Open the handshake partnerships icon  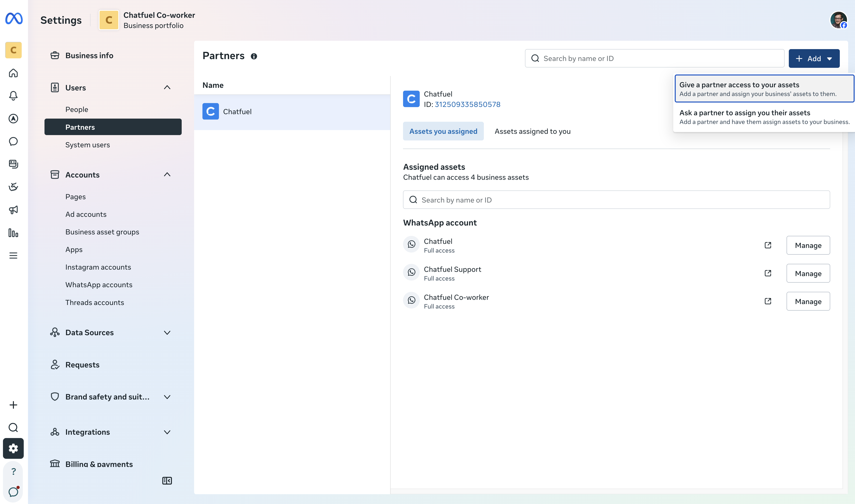13,187
